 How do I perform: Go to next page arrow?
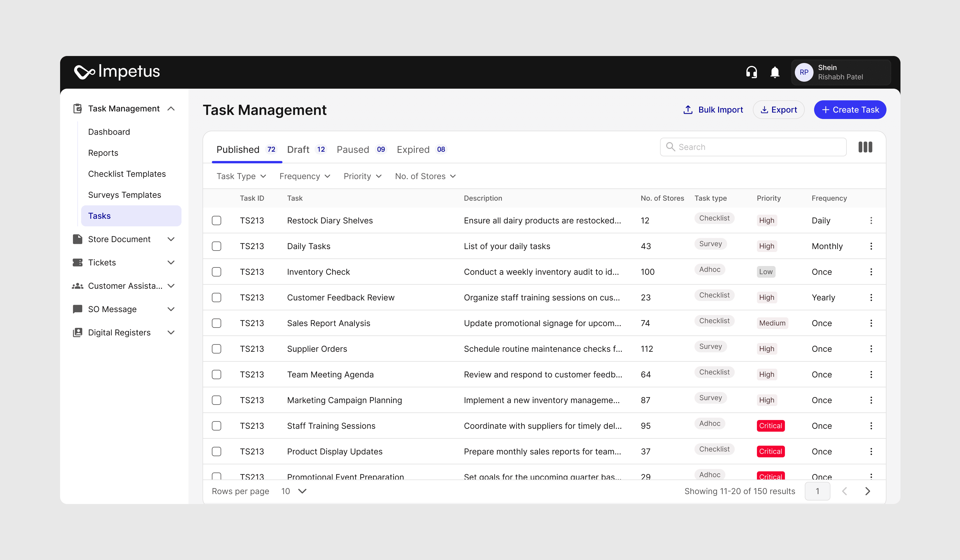tap(868, 491)
